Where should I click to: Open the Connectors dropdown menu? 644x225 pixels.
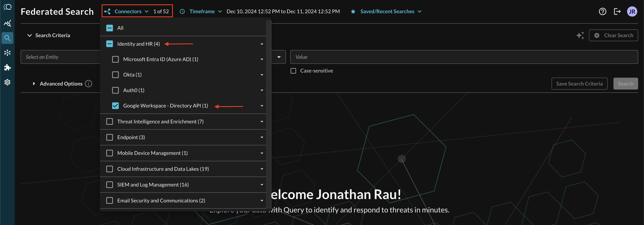click(131, 12)
